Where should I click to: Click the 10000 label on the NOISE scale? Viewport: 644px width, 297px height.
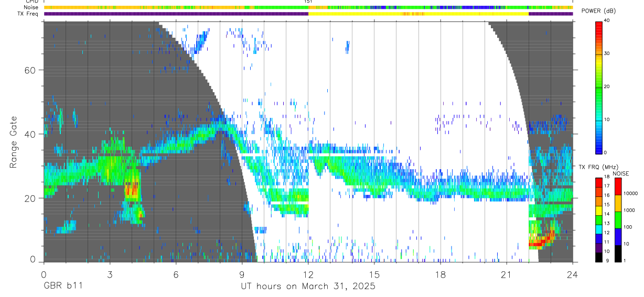630,193
